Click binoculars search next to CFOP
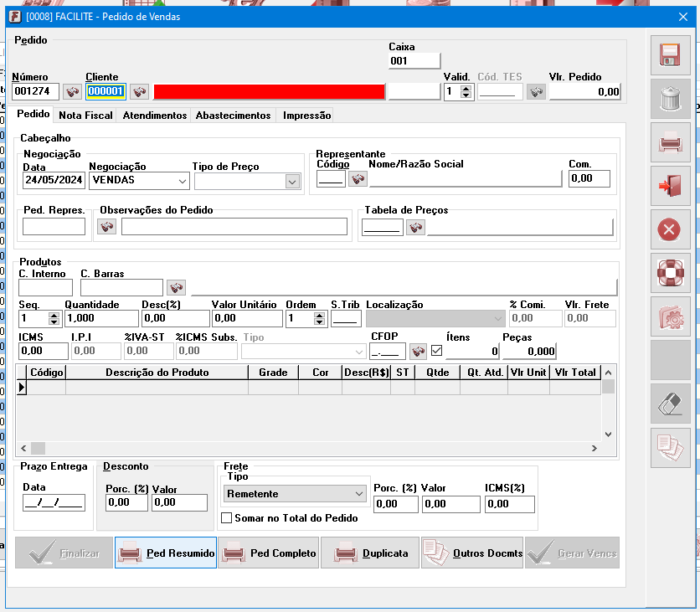The height and width of the screenshot is (612, 700). [x=419, y=352]
